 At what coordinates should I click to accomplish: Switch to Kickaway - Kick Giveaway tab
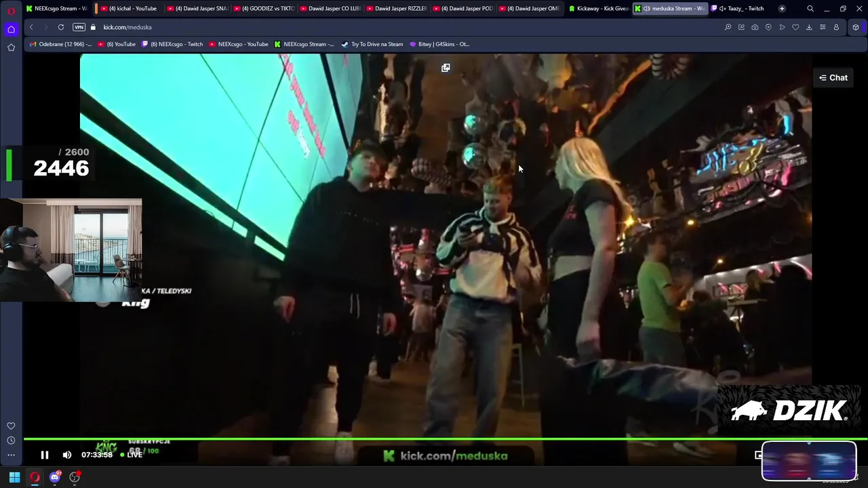point(598,9)
